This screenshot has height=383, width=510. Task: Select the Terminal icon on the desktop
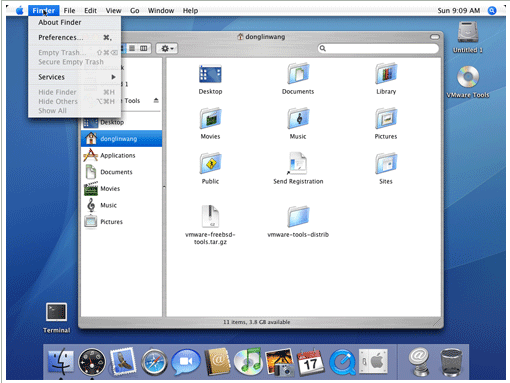tap(56, 312)
